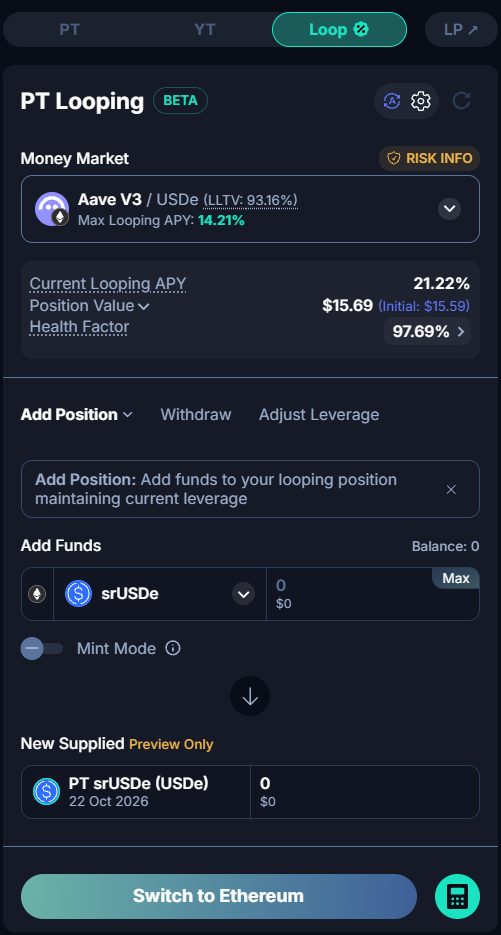Click the Mint Mode info icon
The width and height of the screenshot is (501, 935).
[x=173, y=648]
